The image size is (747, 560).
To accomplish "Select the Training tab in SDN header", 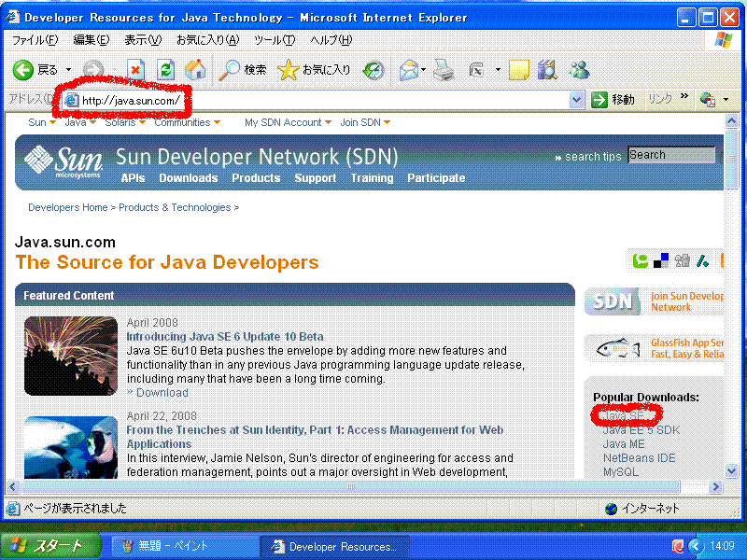I will (372, 178).
